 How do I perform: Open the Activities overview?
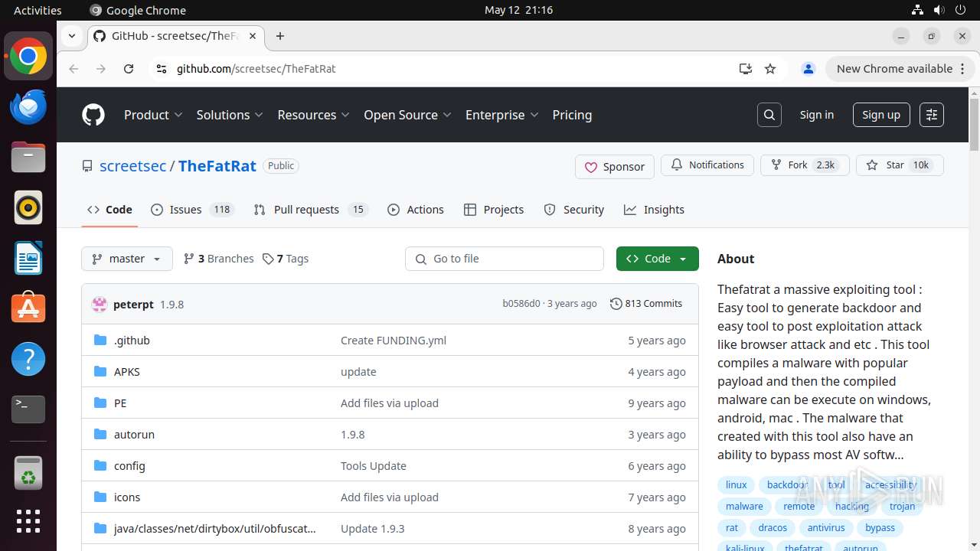[x=38, y=10]
